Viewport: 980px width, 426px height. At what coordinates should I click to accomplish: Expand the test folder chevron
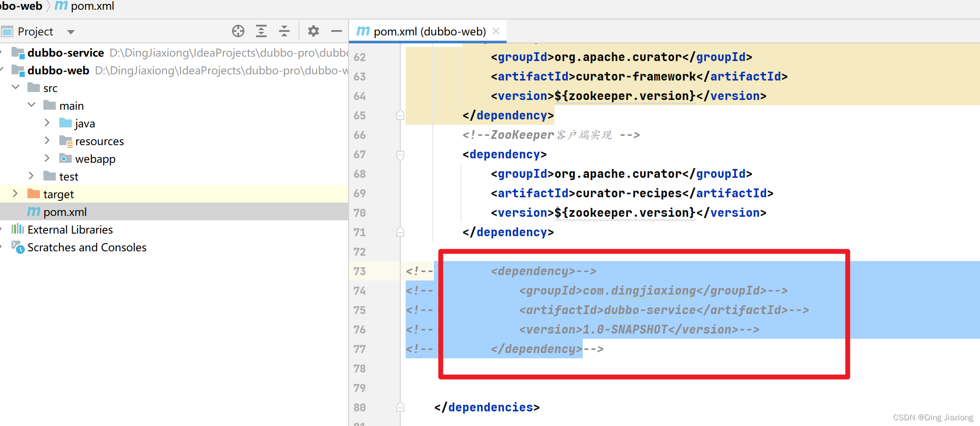click(x=31, y=176)
